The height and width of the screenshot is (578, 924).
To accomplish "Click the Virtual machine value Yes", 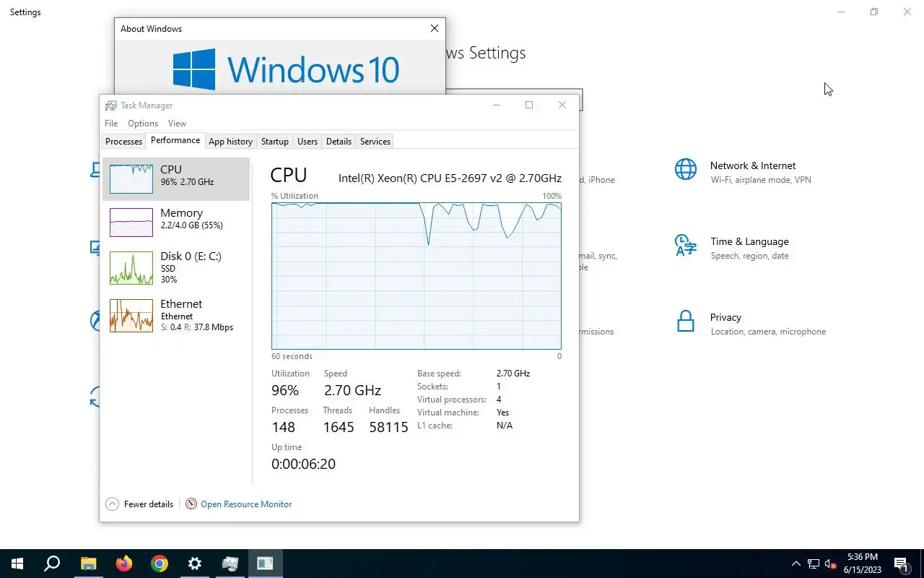I will point(502,413).
